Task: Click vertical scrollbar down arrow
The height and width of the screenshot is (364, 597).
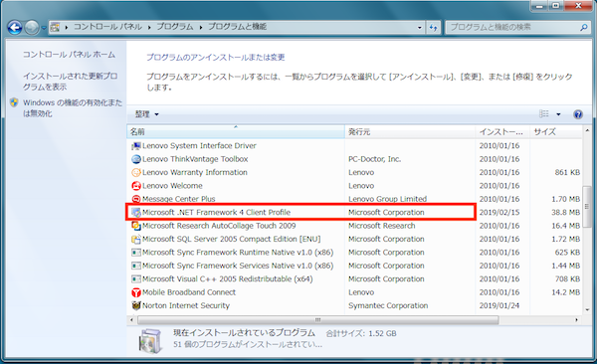Action: click(587, 310)
